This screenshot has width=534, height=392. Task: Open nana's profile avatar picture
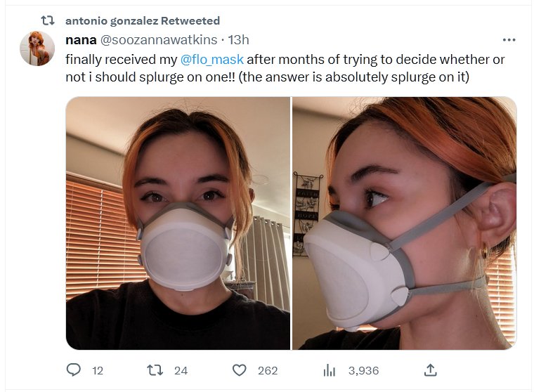(x=37, y=48)
